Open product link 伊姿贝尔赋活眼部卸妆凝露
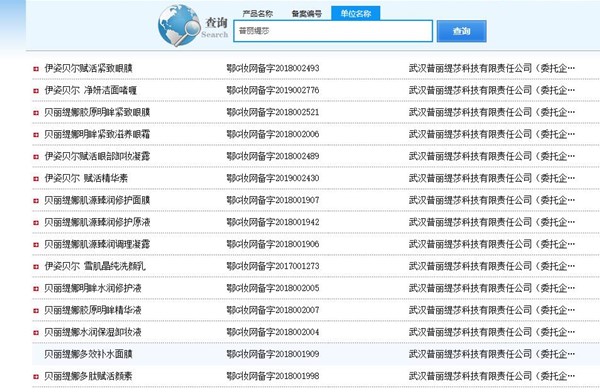 pyautogui.click(x=97, y=157)
